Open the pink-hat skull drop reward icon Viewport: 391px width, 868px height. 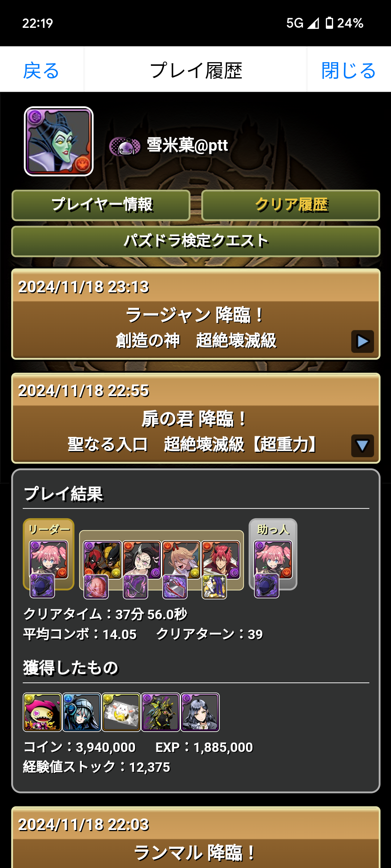42,712
